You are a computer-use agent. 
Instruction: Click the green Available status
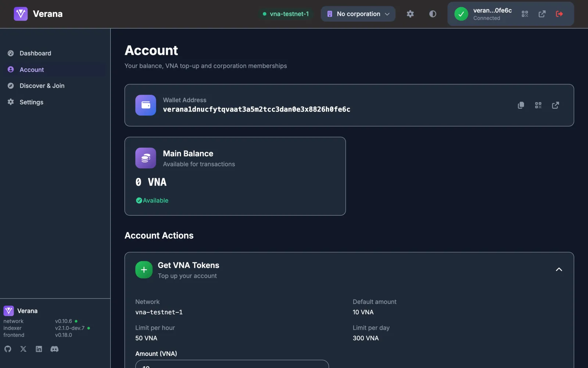pos(152,201)
